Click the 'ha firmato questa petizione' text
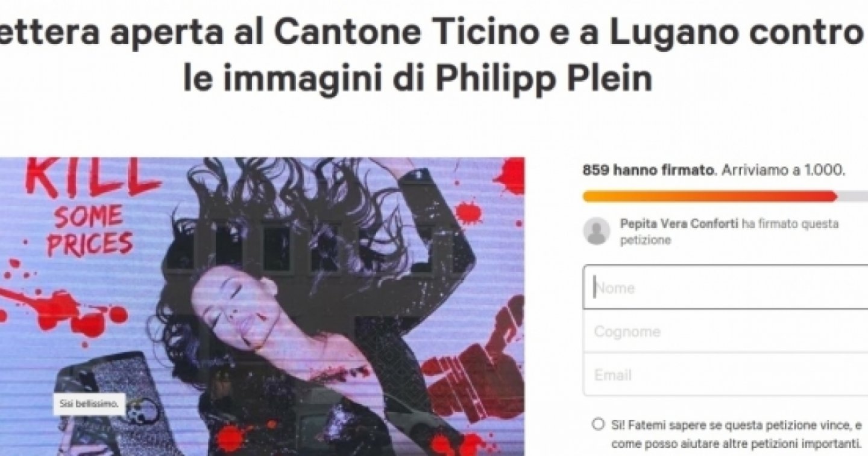Viewport: 868px width, 456px height. point(729,232)
